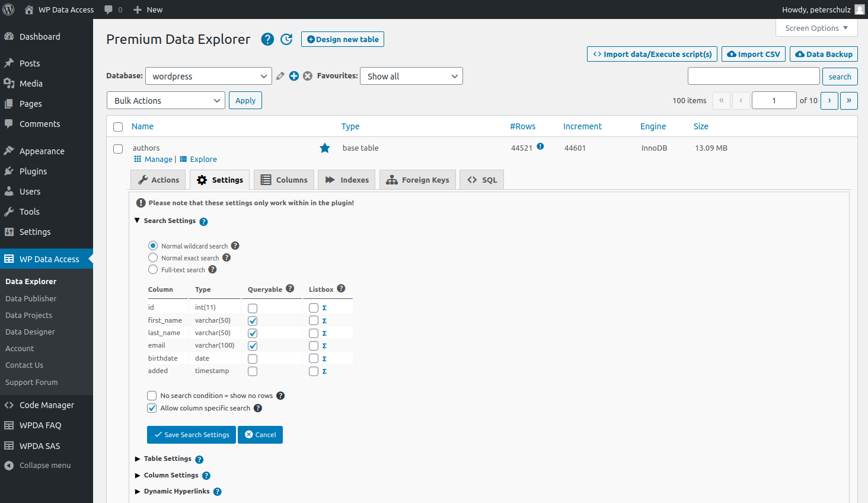Open the Screen Options panel

click(x=816, y=28)
